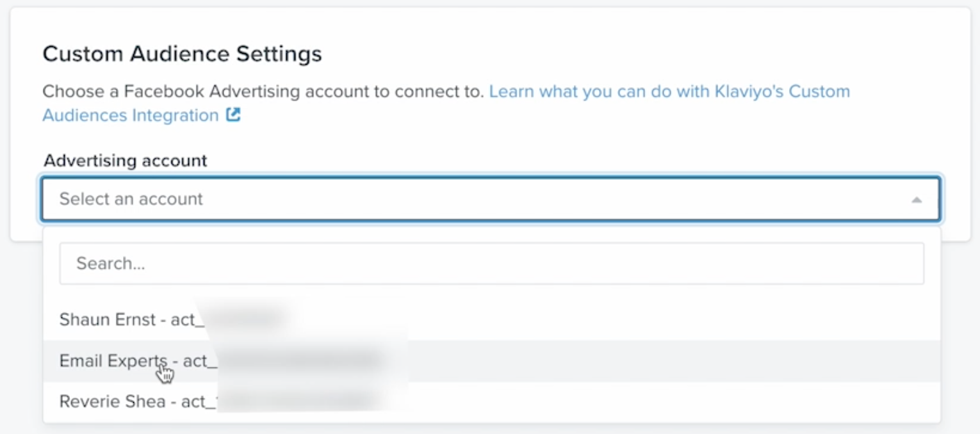The image size is (980, 434).
Task: Click the Advertising account field label
Action: (126, 161)
